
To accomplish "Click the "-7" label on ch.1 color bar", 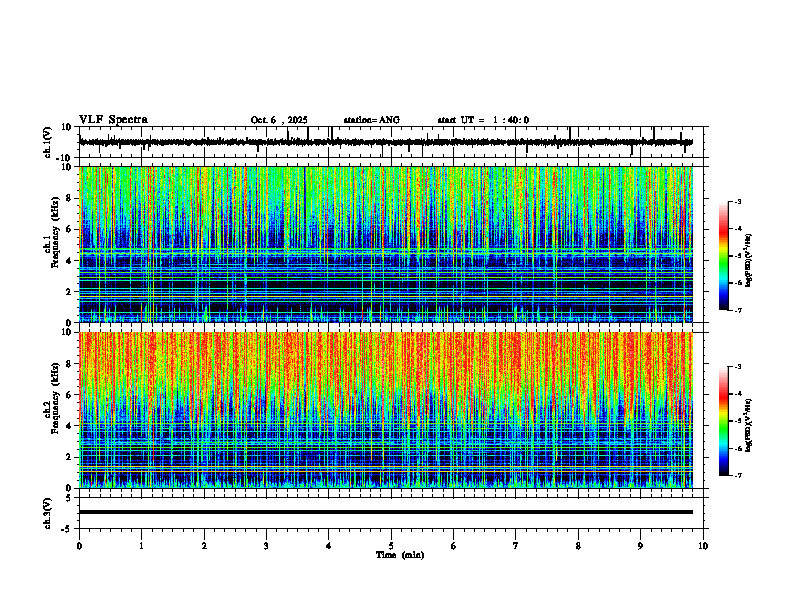I will pyautogui.click(x=738, y=310).
